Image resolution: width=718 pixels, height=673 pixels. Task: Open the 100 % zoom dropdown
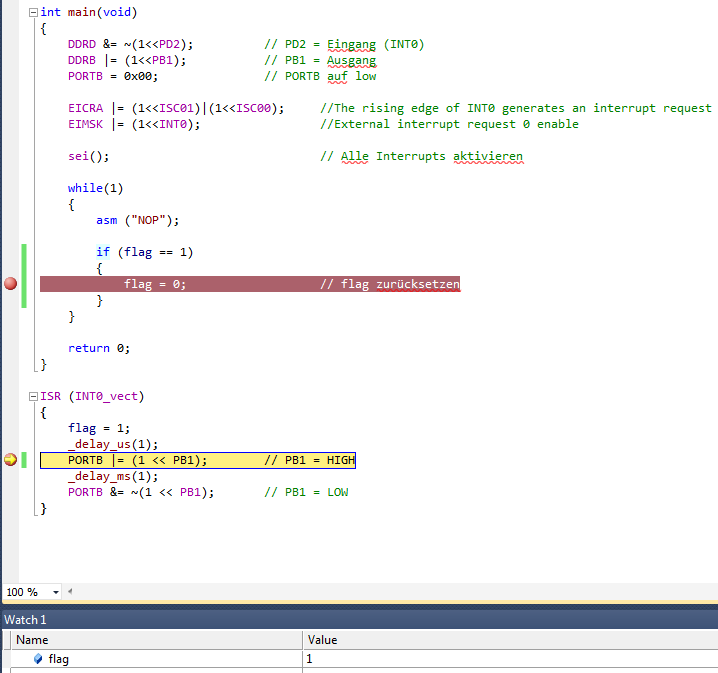coord(55,592)
